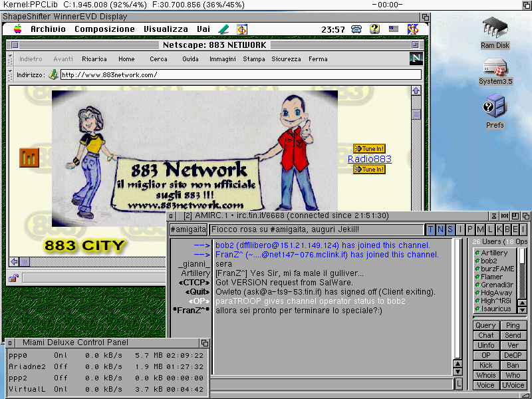Image resolution: width=532 pixels, height=399 pixels.
Task: Open the Radio883 link
Action: (x=370, y=159)
